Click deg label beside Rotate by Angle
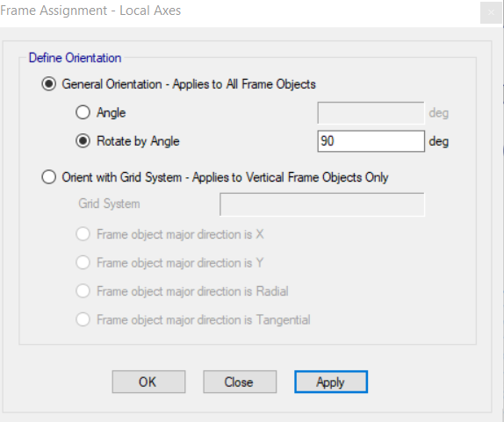 coord(438,141)
